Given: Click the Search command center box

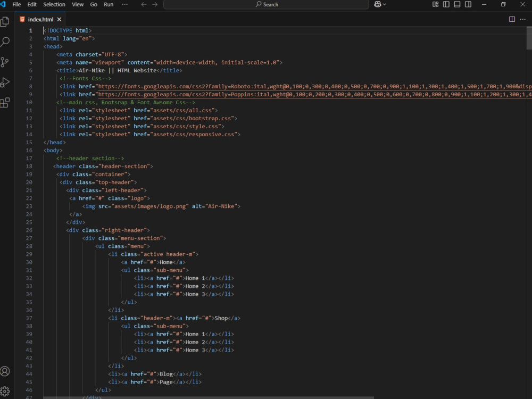Looking at the screenshot, I should [x=267, y=4].
